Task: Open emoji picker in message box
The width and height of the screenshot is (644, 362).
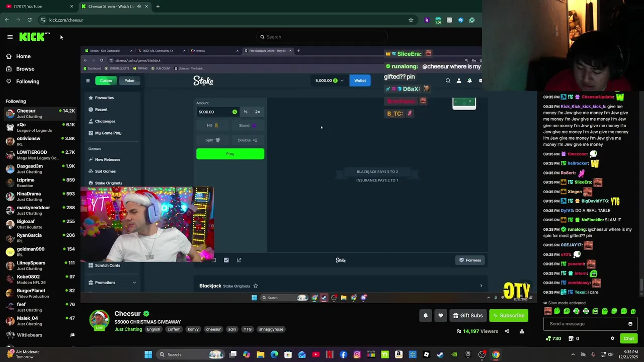Action: (630, 324)
